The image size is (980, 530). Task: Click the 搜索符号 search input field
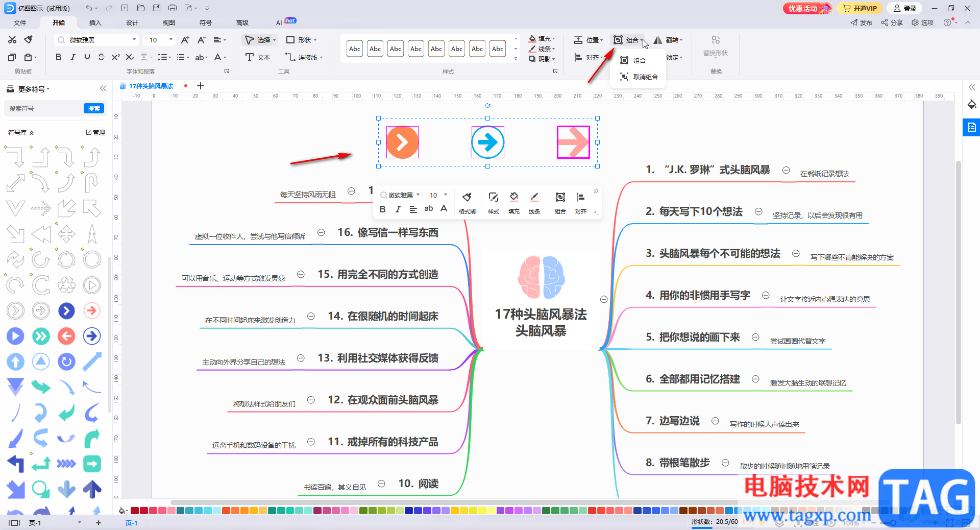tap(45, 108)
